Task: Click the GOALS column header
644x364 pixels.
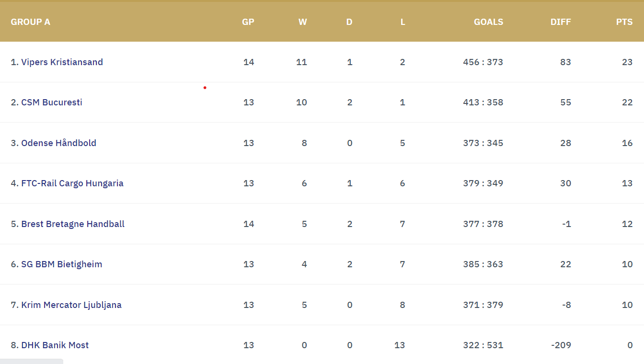Action: 488,22
